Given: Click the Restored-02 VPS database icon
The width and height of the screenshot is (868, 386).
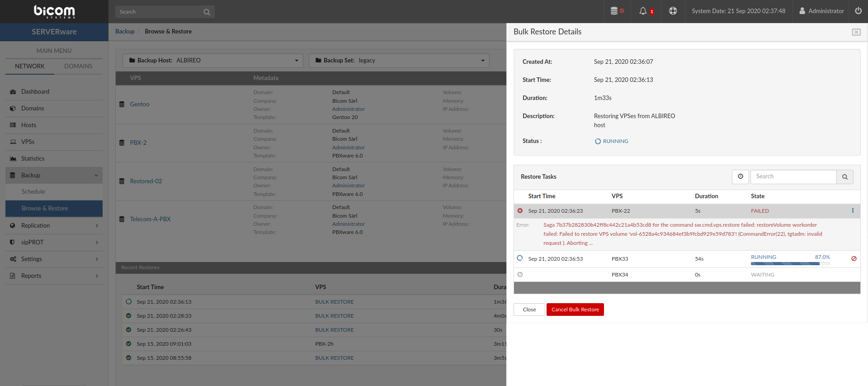Looking at the screenshot, I should (x=122, y=181).
